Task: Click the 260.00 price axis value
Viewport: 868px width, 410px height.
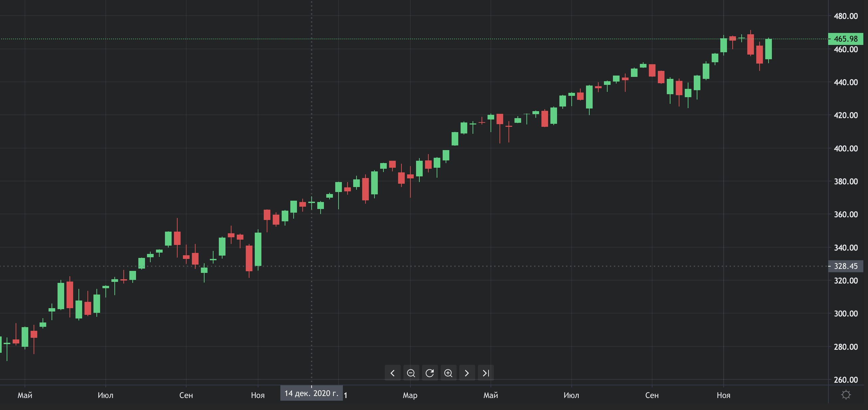Action: pos(846,380)
